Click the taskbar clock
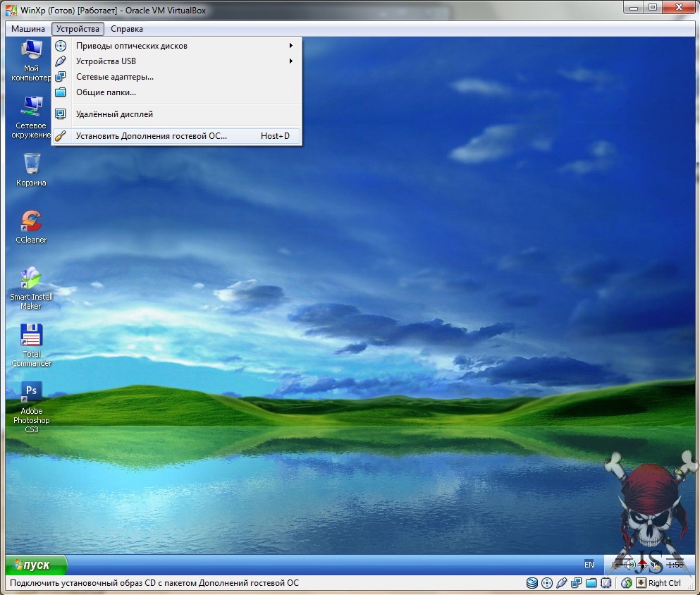Screen dimensions: 700x595 (675, 565)
